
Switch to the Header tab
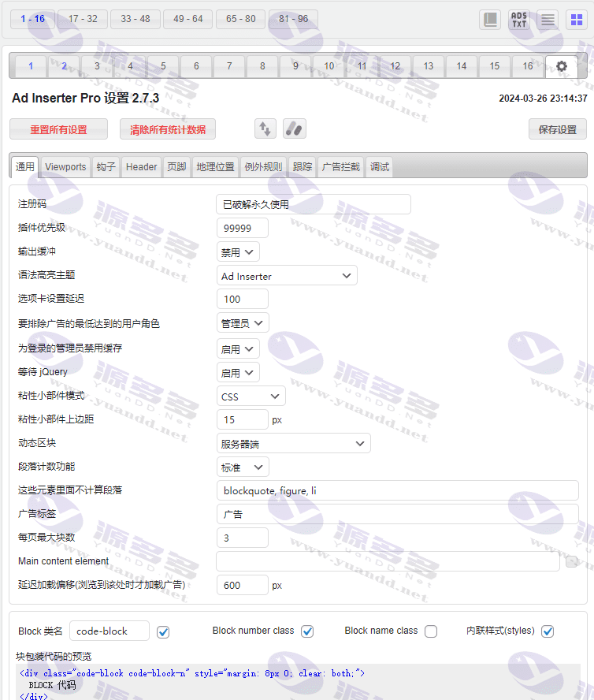142,167
